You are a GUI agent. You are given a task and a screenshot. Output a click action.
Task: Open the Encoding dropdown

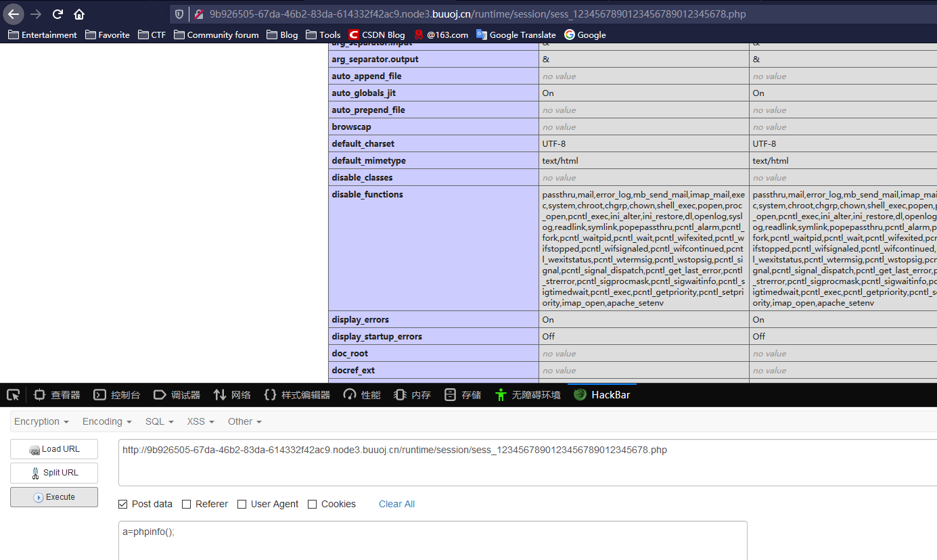[x=106, y=421]
